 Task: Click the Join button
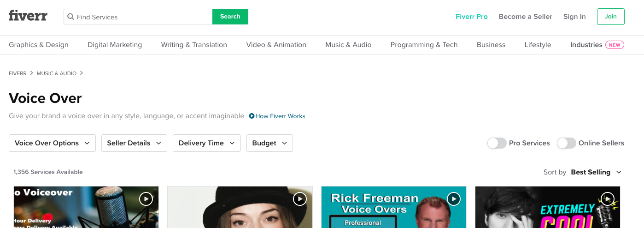pos(611,17)
